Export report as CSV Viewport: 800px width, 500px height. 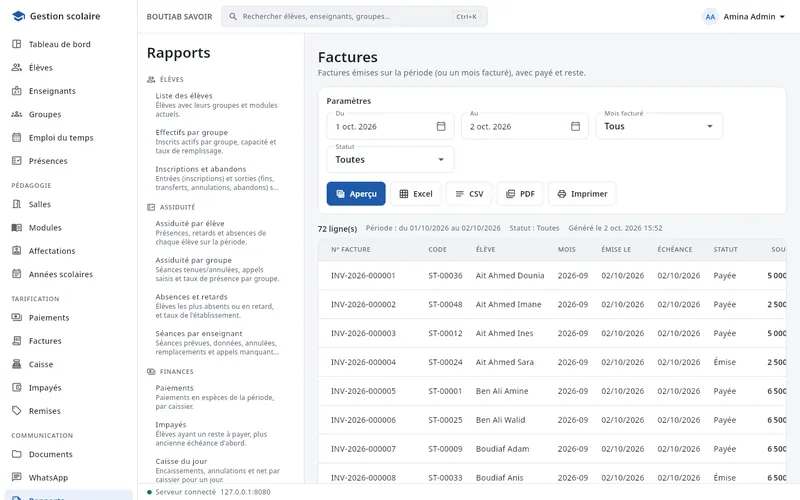(469, 194)
